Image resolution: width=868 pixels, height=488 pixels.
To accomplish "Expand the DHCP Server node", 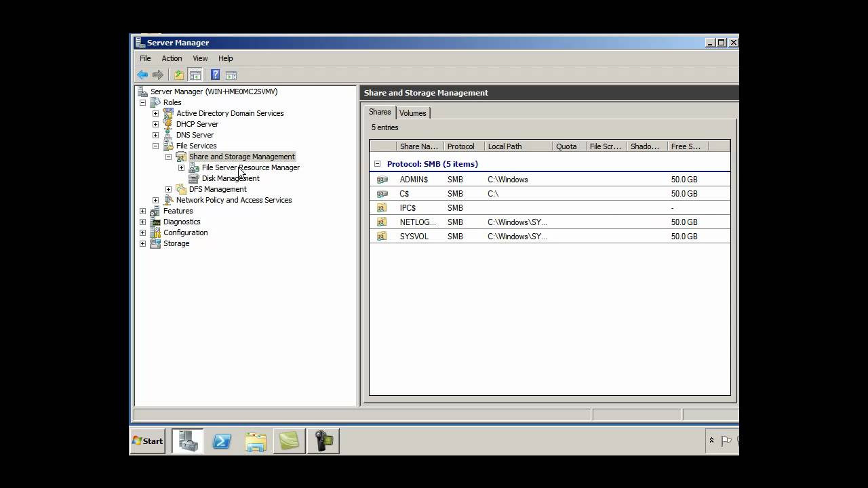I will [x=155, y=124].
